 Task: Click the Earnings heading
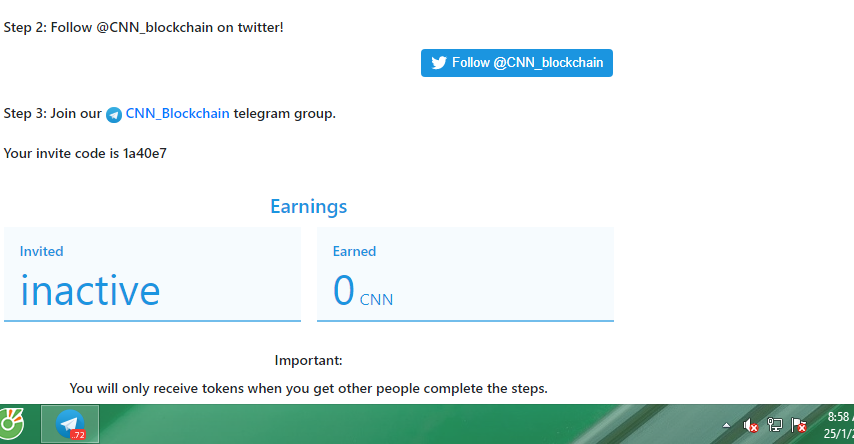(x=308, y=207)
